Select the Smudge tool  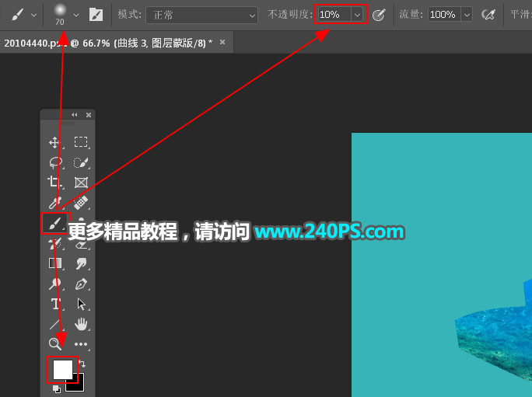pos(81,263)
